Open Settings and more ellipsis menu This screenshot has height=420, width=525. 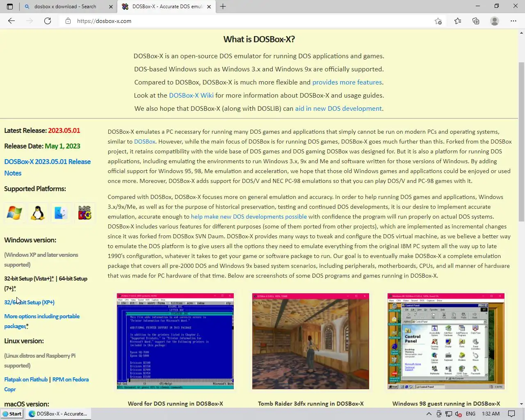point(514,21)
